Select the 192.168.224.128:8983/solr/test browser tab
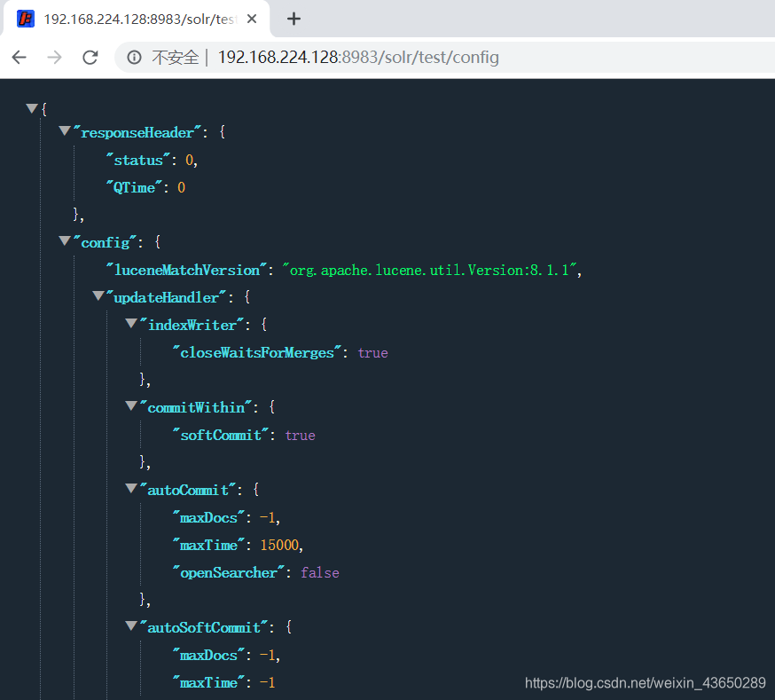The image size is (775, 700). coord(137,19)
